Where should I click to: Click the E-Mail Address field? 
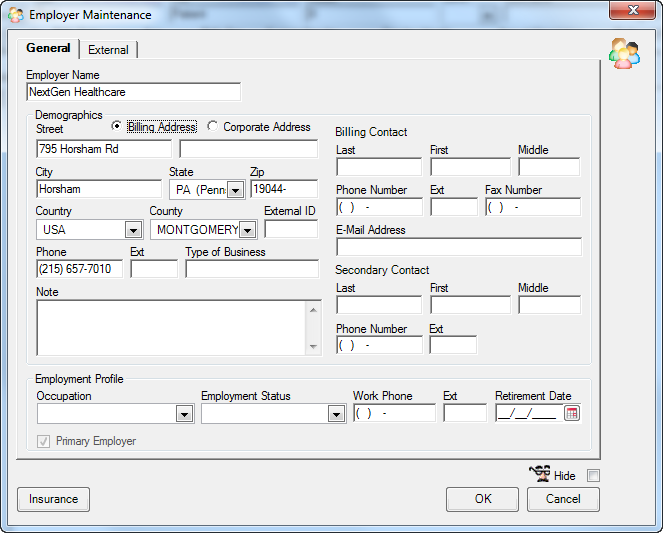(459, 247)
